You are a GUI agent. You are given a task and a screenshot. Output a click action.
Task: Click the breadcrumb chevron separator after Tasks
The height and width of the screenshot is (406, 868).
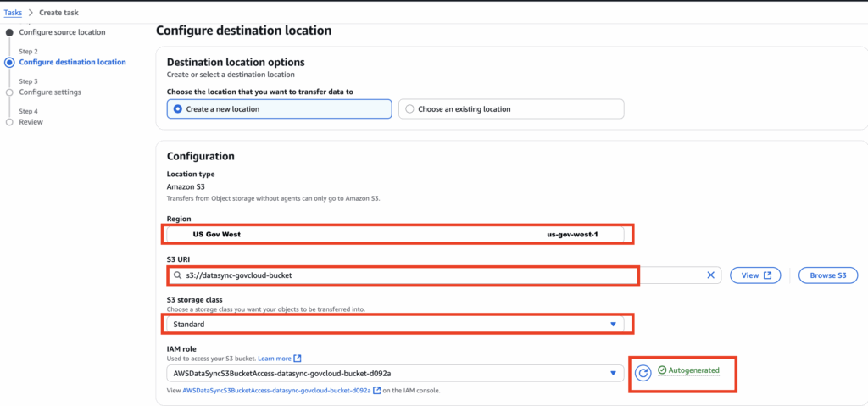(x=31, y=13)
